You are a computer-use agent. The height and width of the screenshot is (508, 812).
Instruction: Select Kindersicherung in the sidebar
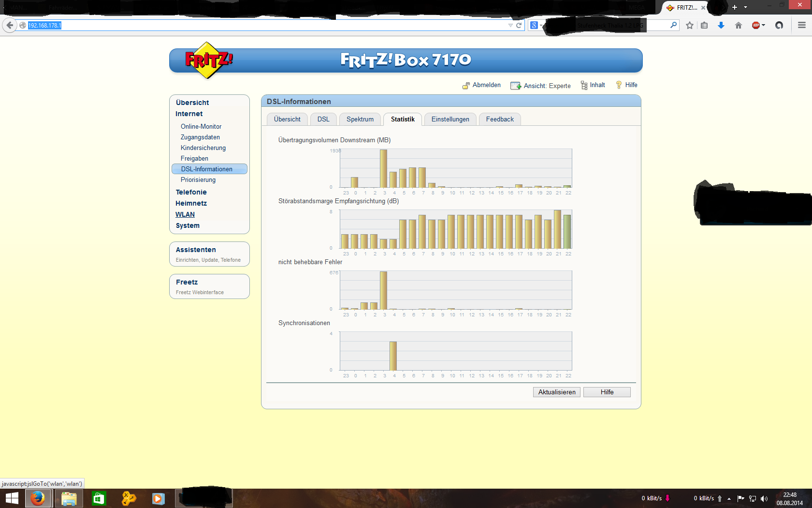(203, 148)
